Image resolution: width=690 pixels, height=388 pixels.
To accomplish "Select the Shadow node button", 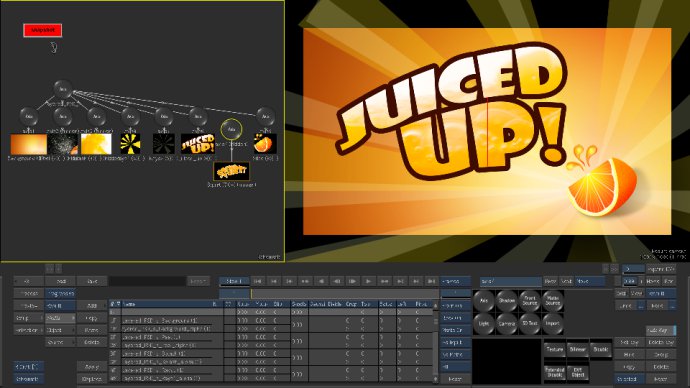I will click(506, 301).
